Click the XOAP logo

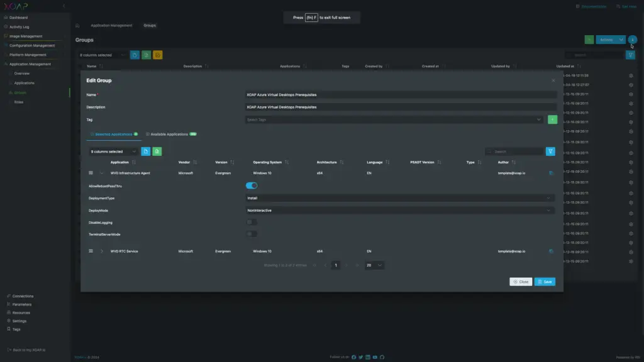[16, 6]
